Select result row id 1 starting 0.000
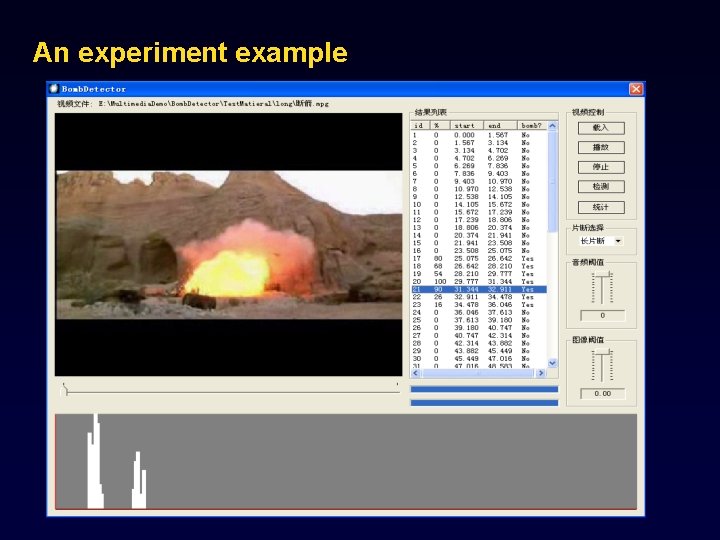This screenshot has width=720, height=540. point(478,135)
